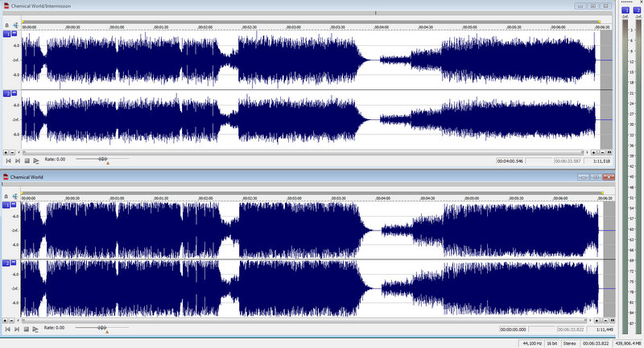Click the zoom ratio 1:11,449 field
Image resolution: width=644 pixels, height=348 pixels.
click(601, 329)
